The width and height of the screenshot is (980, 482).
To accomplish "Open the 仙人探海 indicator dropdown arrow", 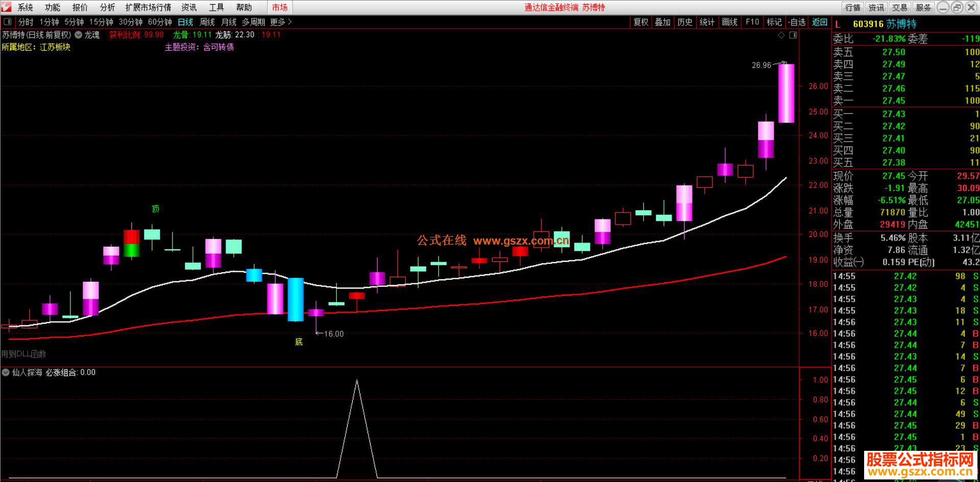I will (x=6, y=372).
